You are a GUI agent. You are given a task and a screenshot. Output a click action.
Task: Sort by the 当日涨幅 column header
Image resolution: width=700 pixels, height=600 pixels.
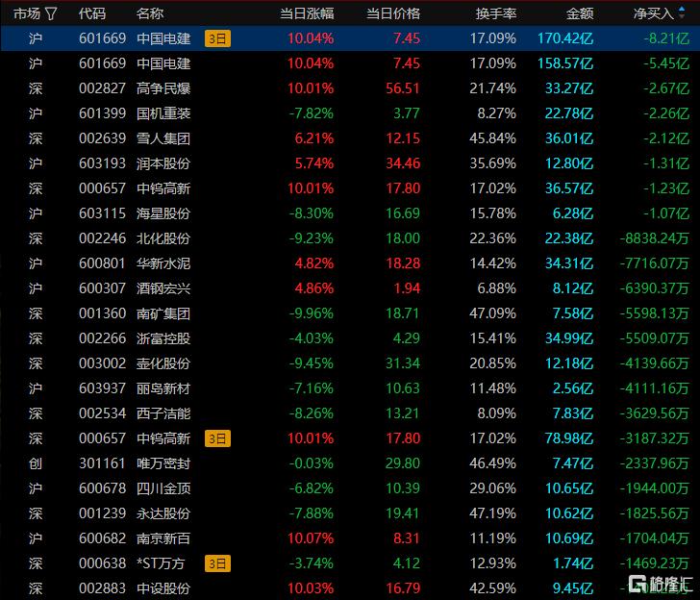tap(307, 13)
